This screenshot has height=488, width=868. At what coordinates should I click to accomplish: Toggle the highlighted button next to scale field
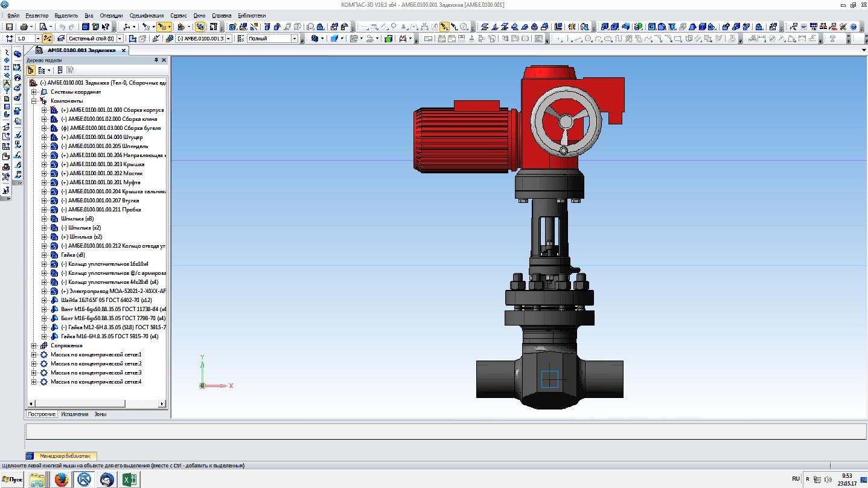(48, 38)
